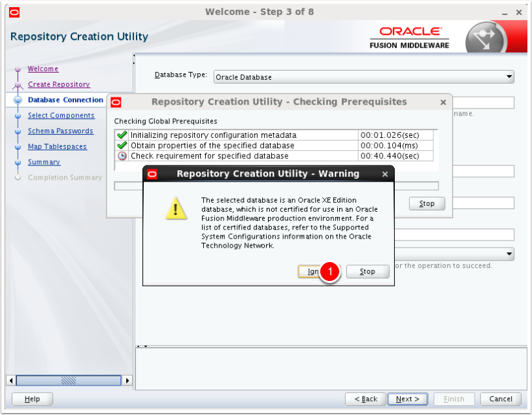
Task: Open the Schema Passwords step
Action: click(x=60, y=131)
